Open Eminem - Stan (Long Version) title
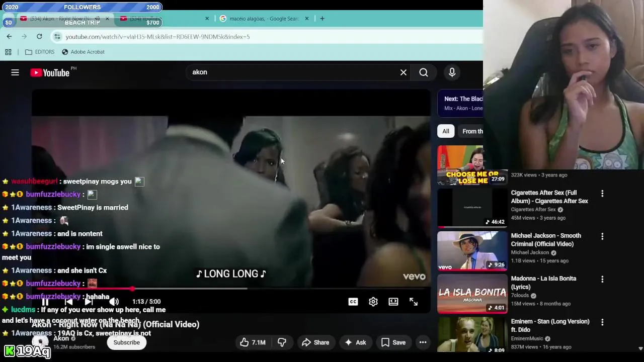Viewport: 644px width, 362px height. pos(550,325)
